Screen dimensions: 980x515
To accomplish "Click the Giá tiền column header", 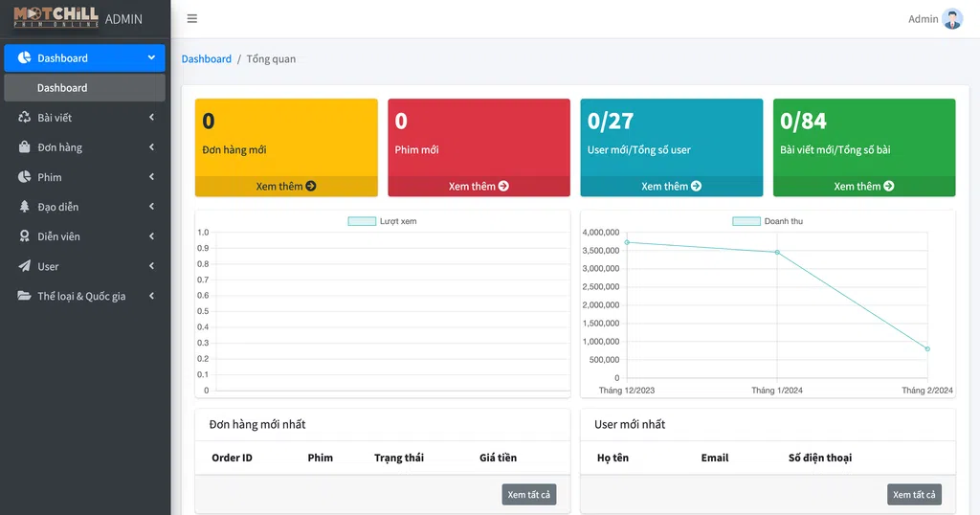I will (x=498, y=458).
